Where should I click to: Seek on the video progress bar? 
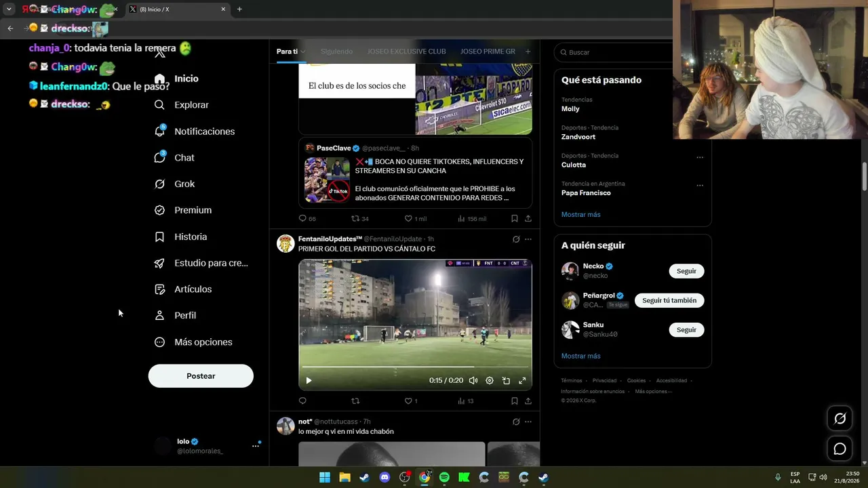coord(415,367)
